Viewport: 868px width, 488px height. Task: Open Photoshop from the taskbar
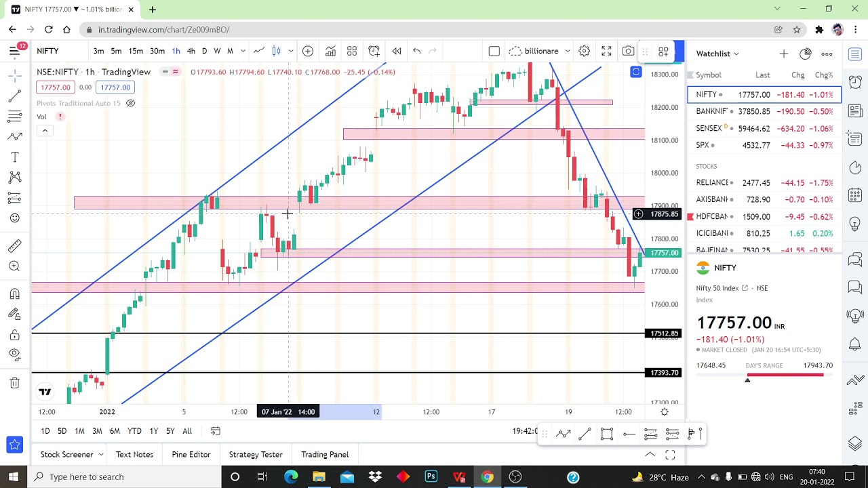tap(431, 476)
